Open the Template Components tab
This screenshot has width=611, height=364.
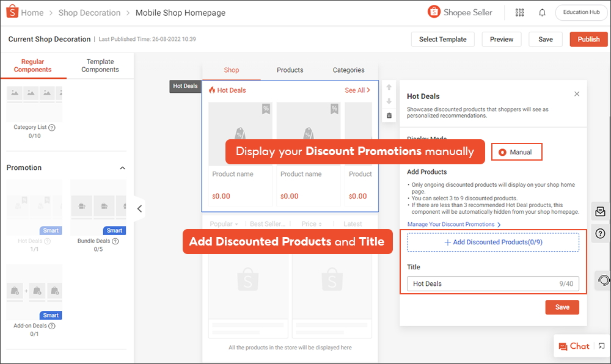[x=100, y=65]
